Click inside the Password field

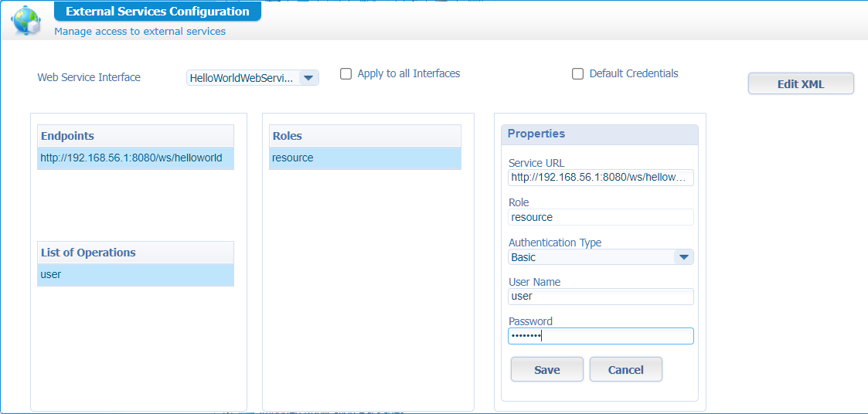tap(600, 336)
